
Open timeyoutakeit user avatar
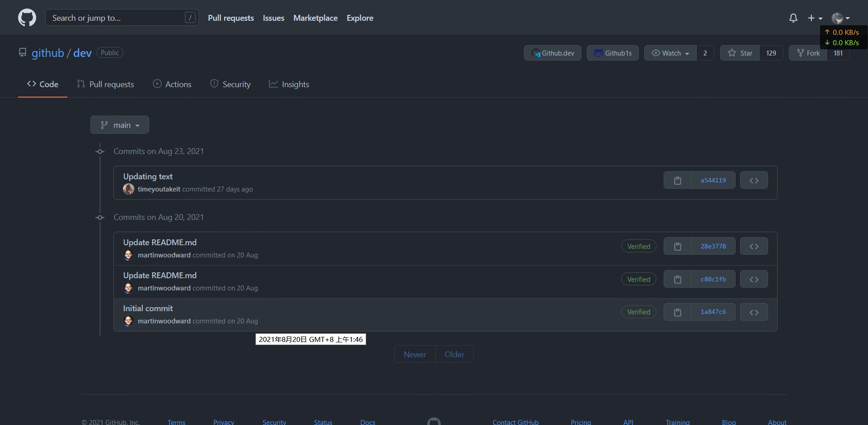[x=129, y=189]
